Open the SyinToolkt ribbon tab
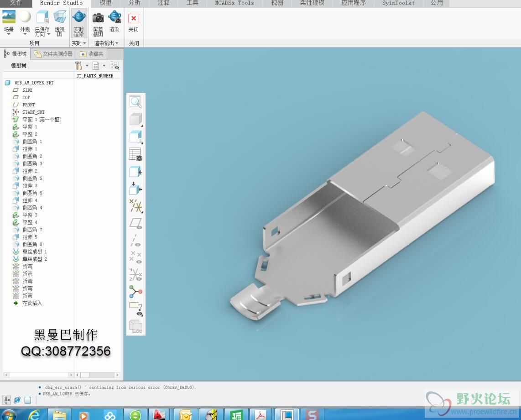 pos(398,3)
